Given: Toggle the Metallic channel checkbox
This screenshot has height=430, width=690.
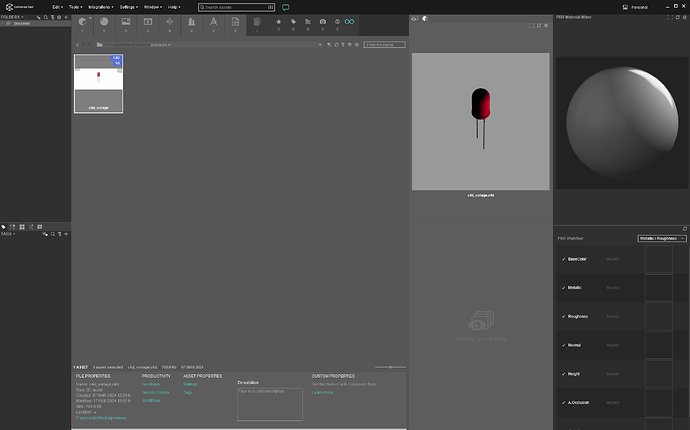Looking at the screenshot, I should click(563, 288).
